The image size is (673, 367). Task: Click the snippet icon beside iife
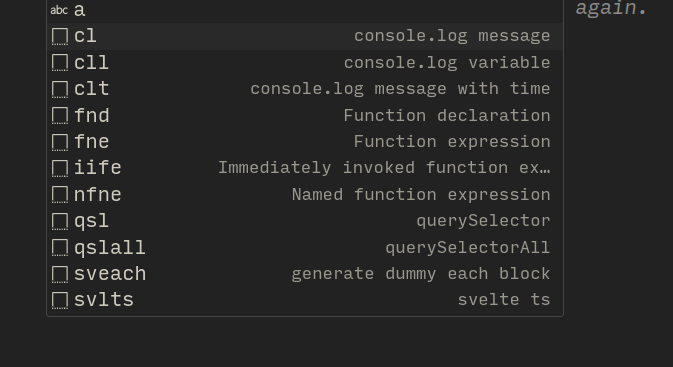pyautogui.click(x=60, y=169)
